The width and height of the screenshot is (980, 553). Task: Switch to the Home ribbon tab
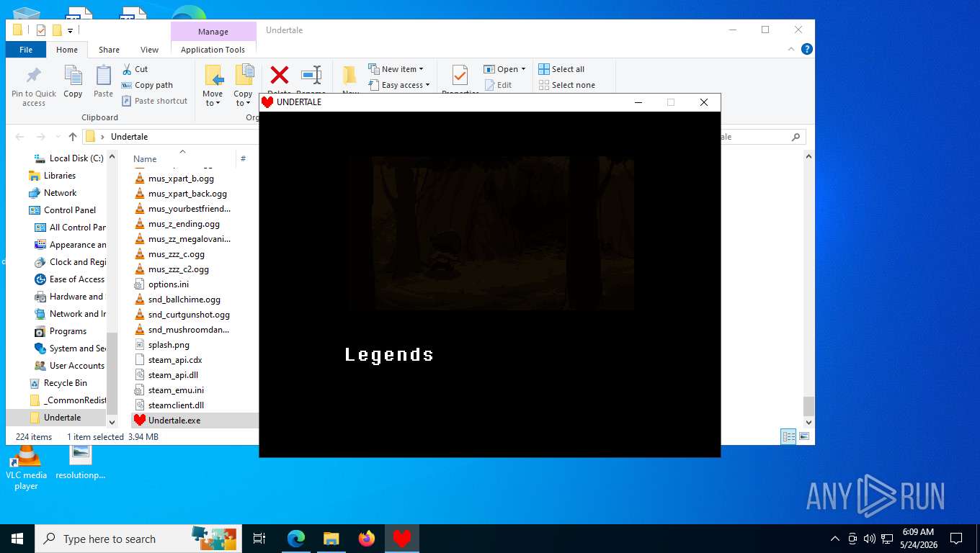coord(67,50)
